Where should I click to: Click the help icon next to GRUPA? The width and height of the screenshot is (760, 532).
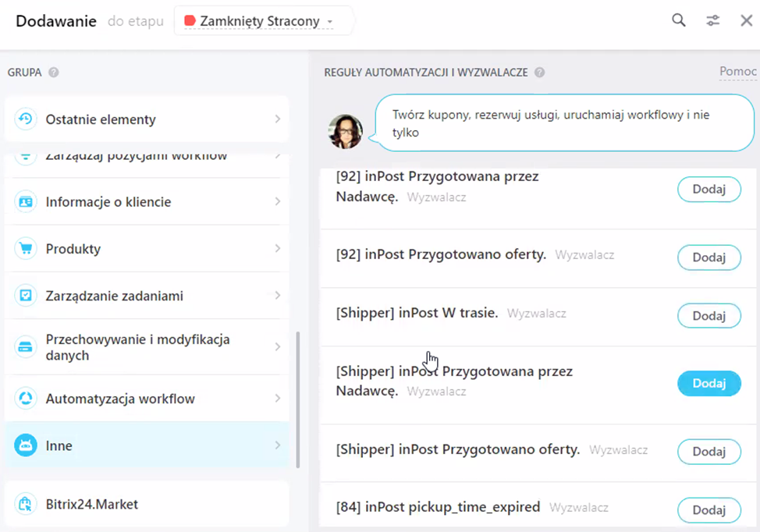(x=54, y=73)
